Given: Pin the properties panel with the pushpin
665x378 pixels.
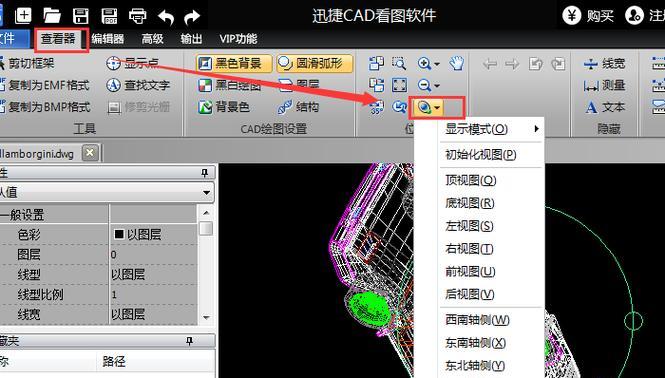Looking at the screenshot, I should point(204,173).
